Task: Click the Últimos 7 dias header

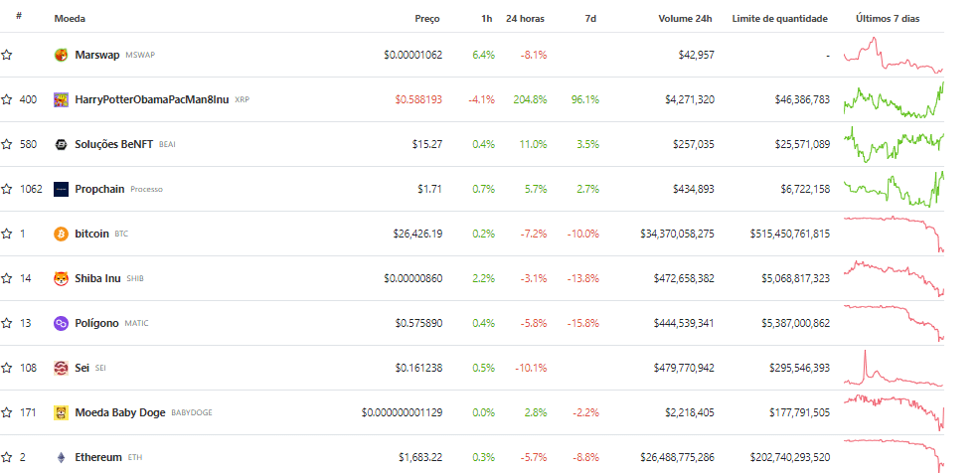Action: [x=888, y=19]
